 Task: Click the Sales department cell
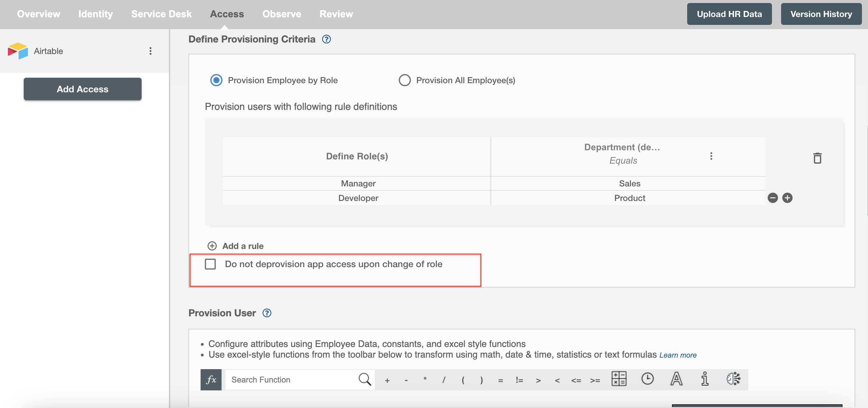(x=629, y=183)
